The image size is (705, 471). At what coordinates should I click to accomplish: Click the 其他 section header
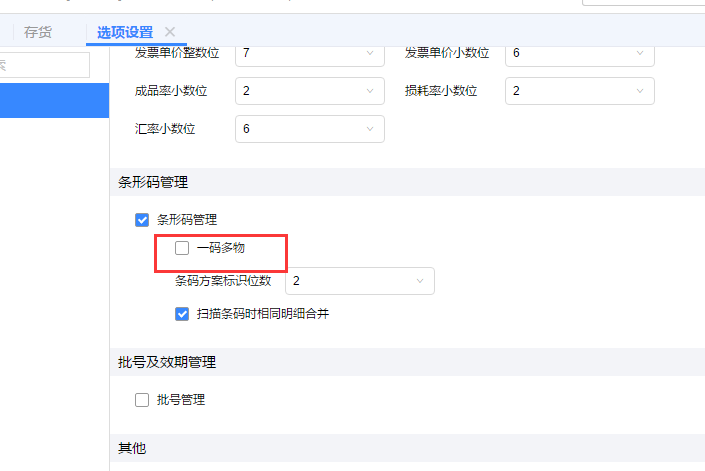point(132,448)
